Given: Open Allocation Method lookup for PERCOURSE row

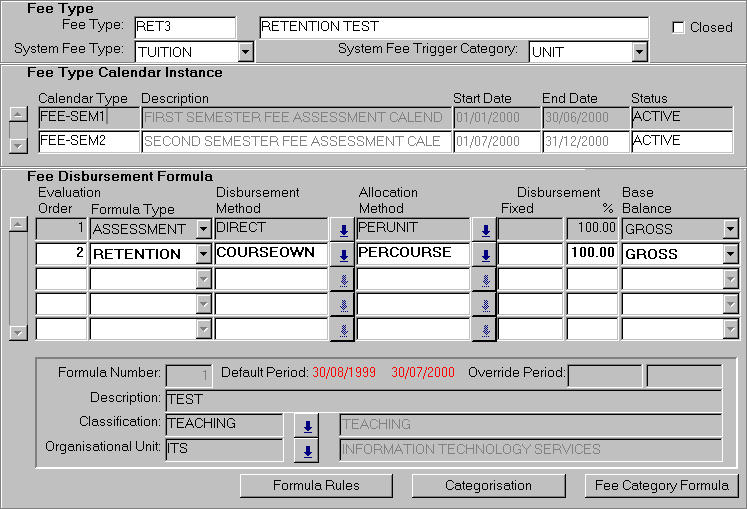Looking at the screenshot, I should pos(484,254).
